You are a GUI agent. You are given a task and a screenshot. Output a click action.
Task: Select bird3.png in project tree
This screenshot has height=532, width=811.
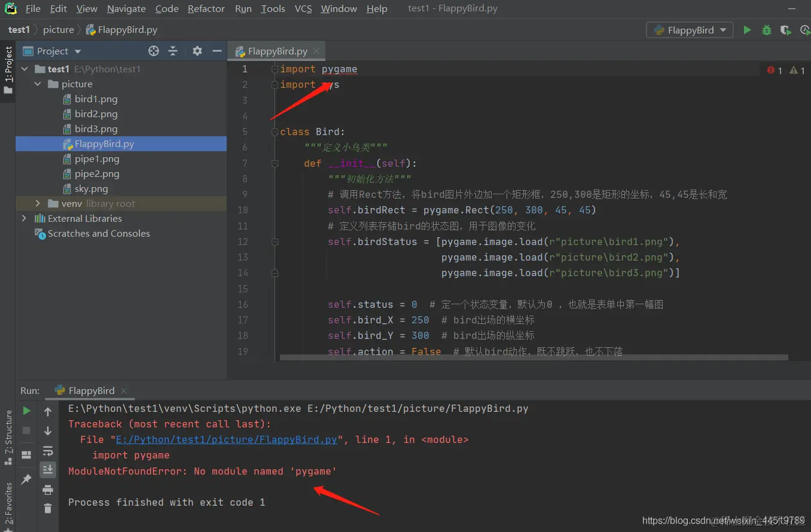(96, 129)
